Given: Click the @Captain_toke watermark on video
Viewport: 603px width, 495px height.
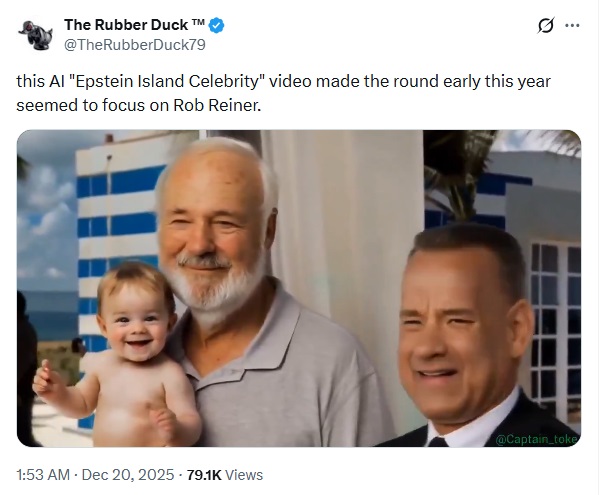Looking at the screenshot, I should [x=536, y=437].
